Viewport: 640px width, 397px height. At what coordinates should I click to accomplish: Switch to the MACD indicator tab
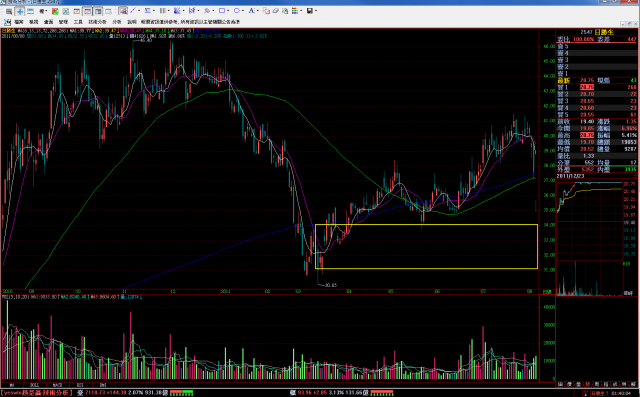point(57,385)
